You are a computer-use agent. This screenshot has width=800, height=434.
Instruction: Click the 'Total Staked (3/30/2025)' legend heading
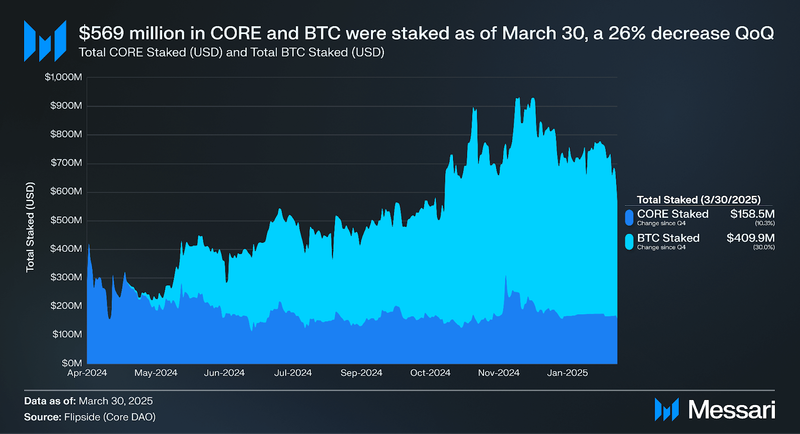(698, 200)
